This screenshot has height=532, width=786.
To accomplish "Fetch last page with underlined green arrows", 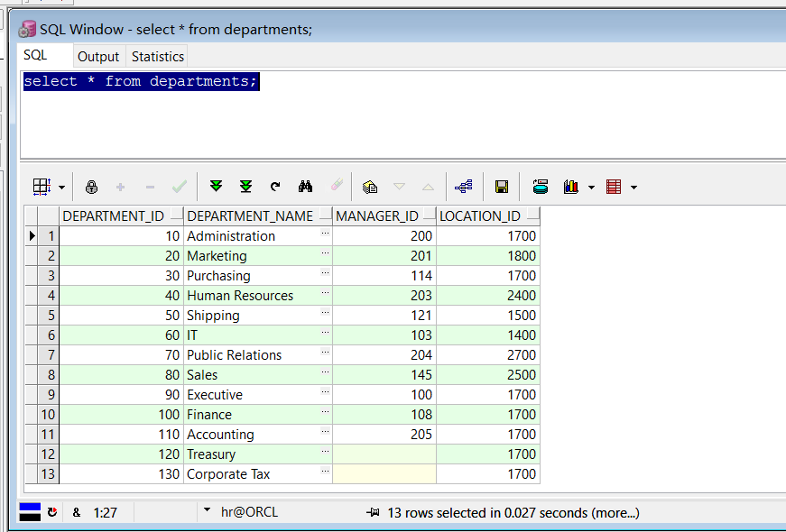I will coord(245,187).
